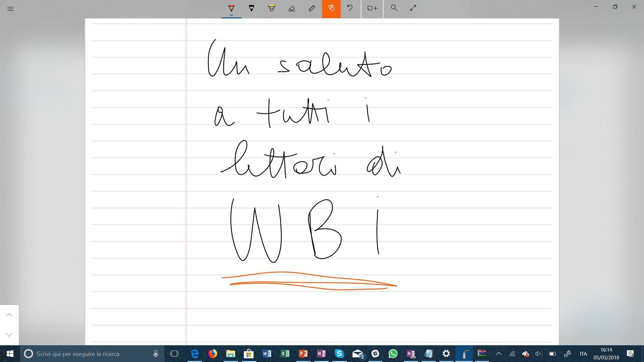Open File Explorer from the taskbar
The image size is (644, 362).
coord(230,354)
